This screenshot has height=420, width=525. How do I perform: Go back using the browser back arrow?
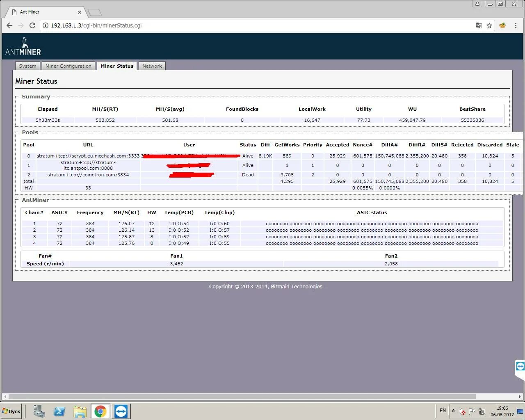click(9, 25)
